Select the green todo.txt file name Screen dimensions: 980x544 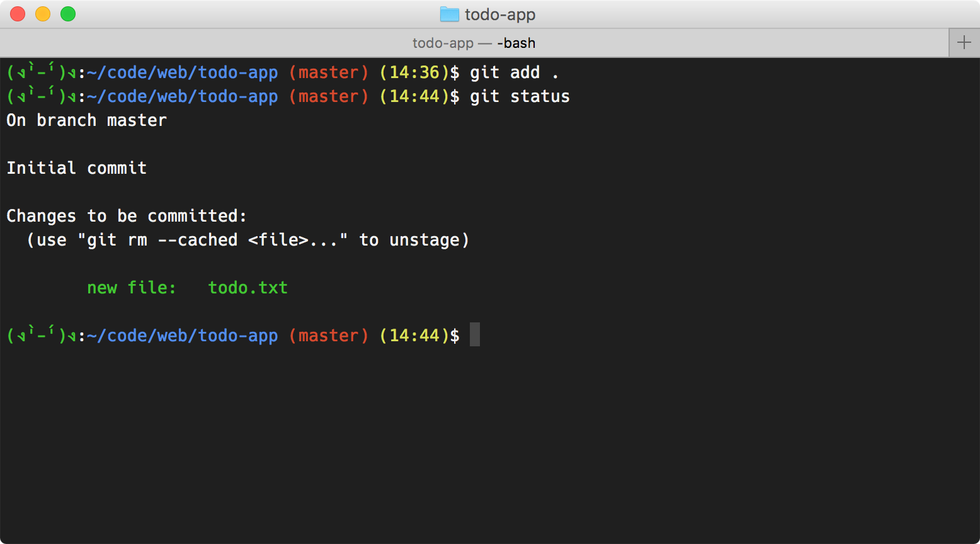(248, 288)
